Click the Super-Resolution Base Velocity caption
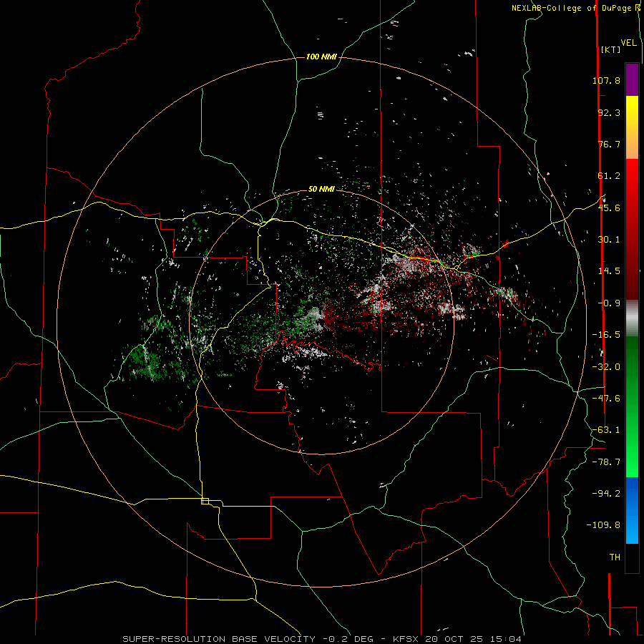The height and width of the screenshot is (644, 644). pyautogui.click(x=322, y=639)
